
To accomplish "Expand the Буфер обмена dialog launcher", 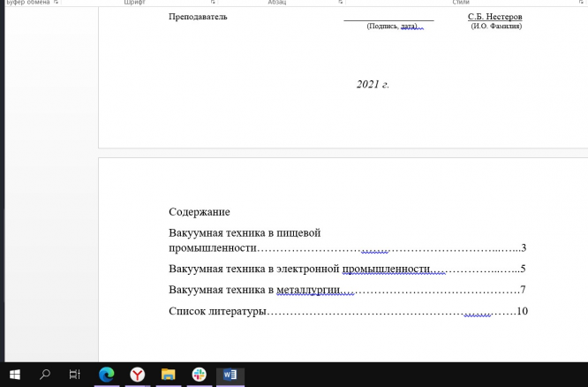I will pos(56,3).
